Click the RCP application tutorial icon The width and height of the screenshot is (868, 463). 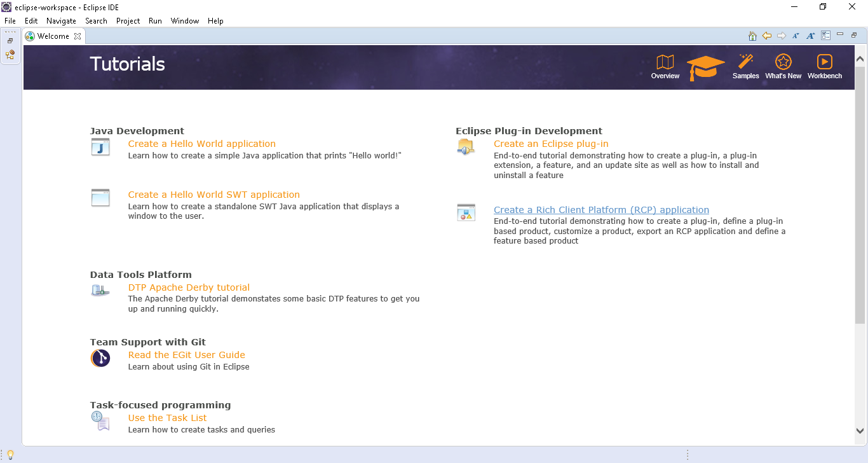[x=466, y=213]
